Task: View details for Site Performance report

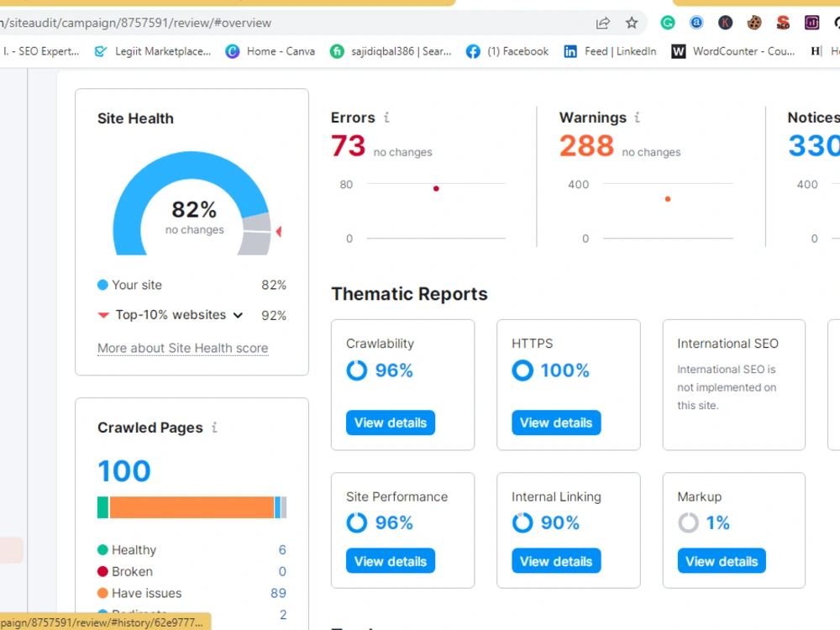Action: [x=391, y=561]
